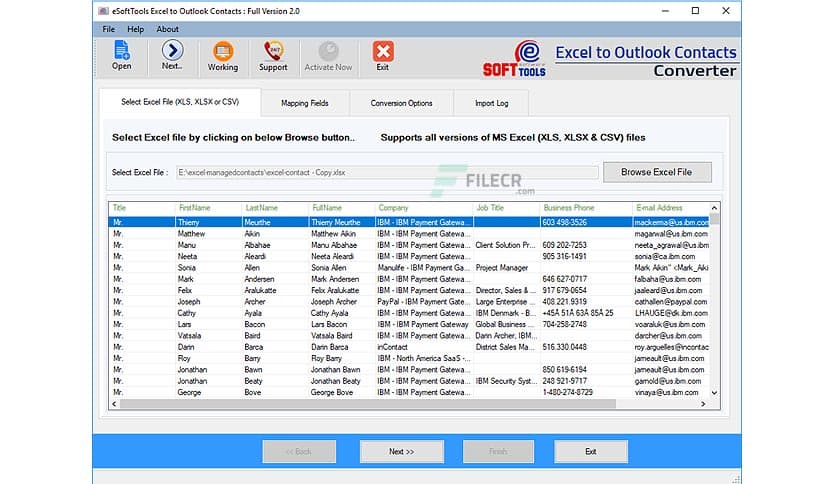
Task: Click the table's vertical scroll up arrow
Action: (x=714, y=208)
